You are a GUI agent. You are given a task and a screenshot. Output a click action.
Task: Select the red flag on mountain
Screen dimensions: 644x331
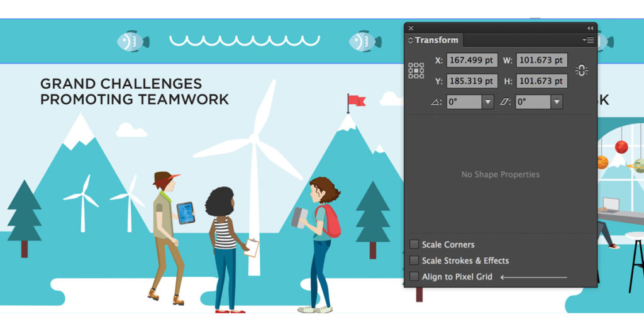tap(357, 101)
